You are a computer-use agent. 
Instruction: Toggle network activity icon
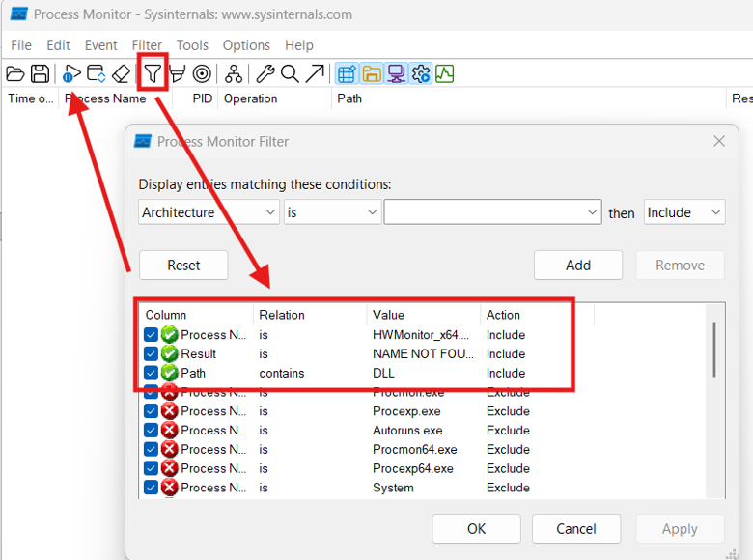[x=396, y=74]
